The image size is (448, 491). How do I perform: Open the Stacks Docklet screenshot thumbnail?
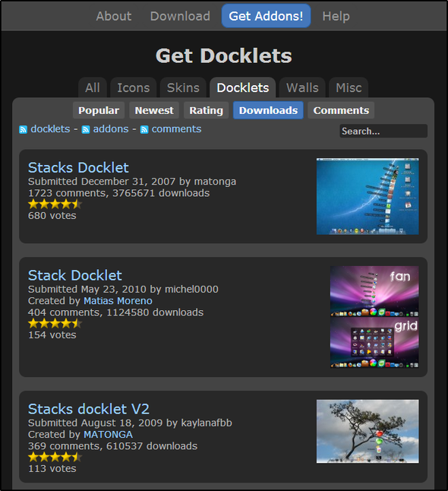tap(368, 196)
